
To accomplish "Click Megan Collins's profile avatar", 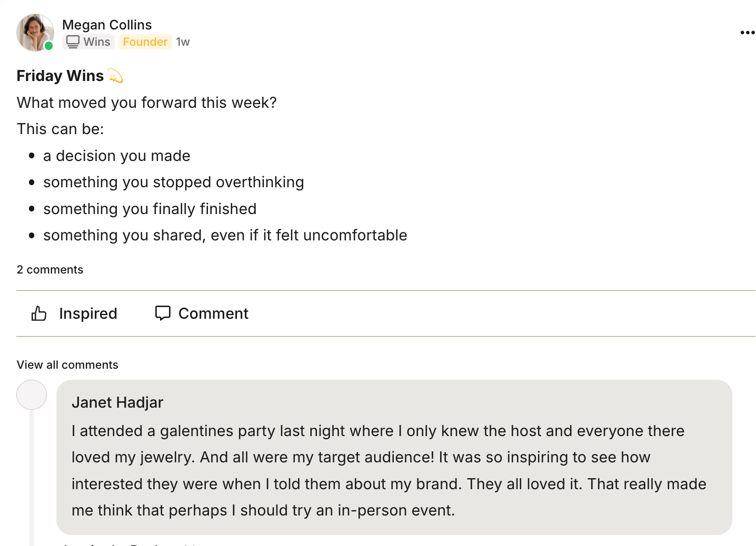I will 35,32.
